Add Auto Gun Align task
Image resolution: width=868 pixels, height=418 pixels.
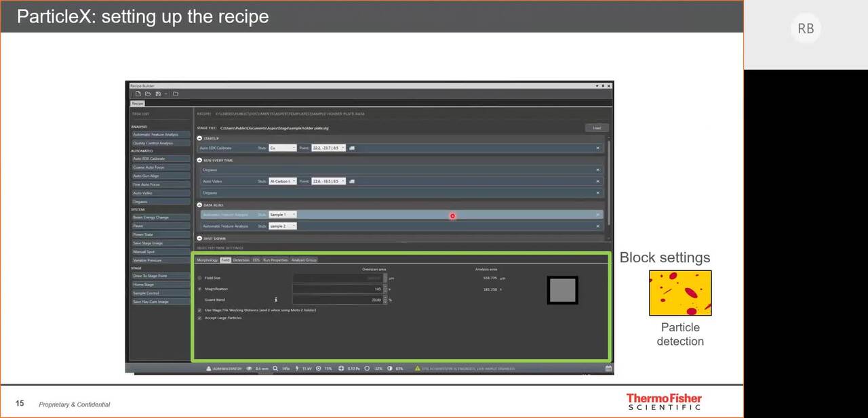(161, 175)
